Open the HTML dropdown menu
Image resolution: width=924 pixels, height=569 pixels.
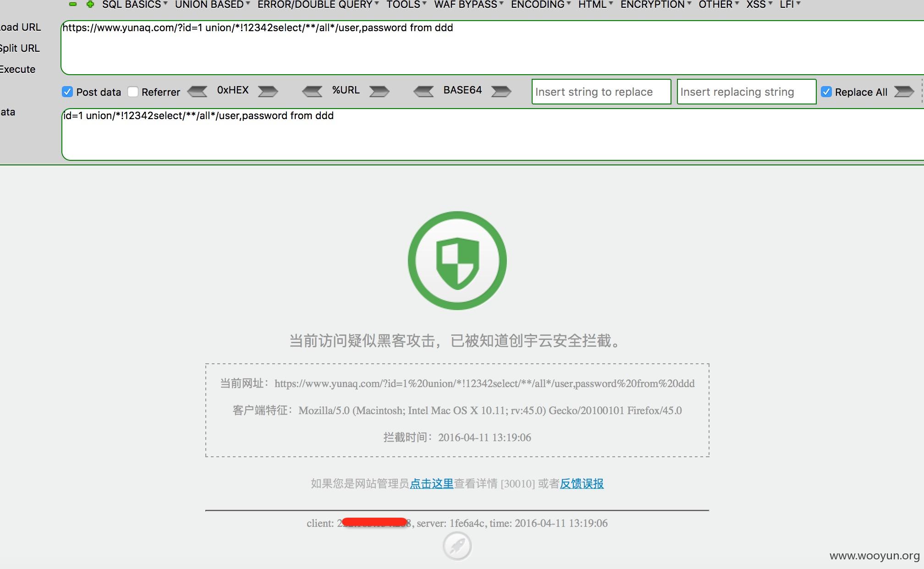point(595,5)
